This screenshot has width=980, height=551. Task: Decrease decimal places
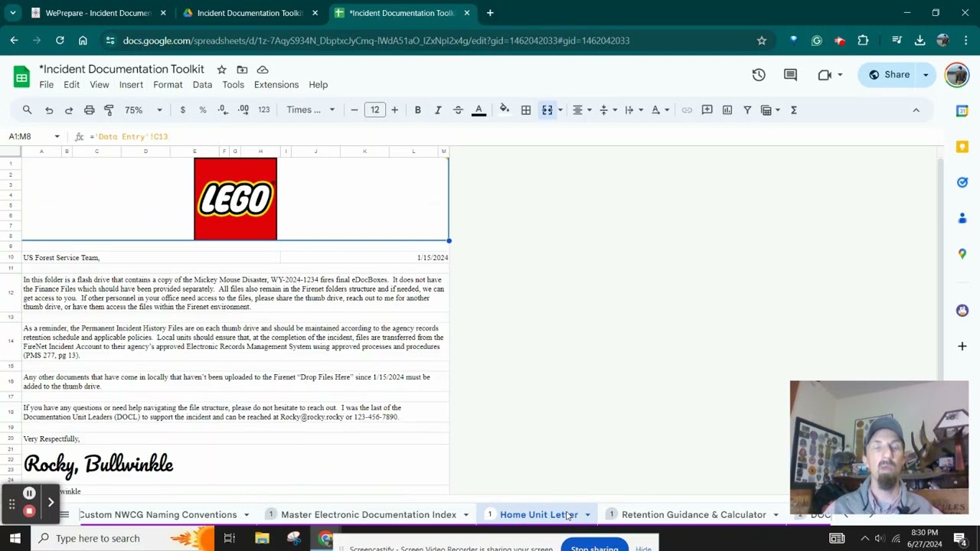pos(223,110)
